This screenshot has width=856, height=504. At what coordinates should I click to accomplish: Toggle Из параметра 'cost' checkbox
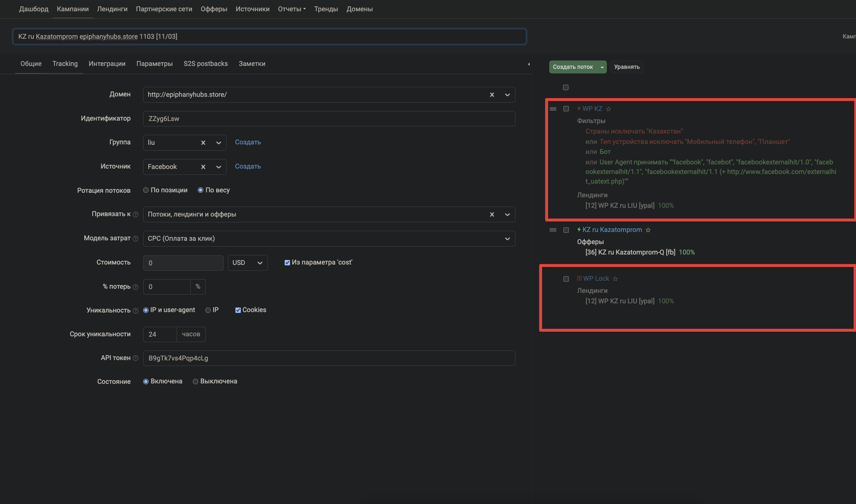[x=287, y=262]
